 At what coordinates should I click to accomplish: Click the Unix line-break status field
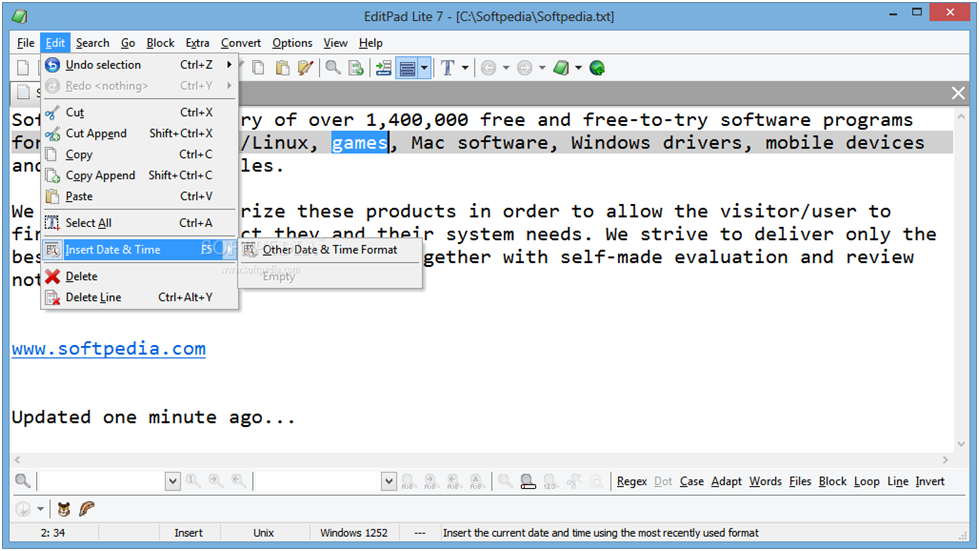(263, 533)
